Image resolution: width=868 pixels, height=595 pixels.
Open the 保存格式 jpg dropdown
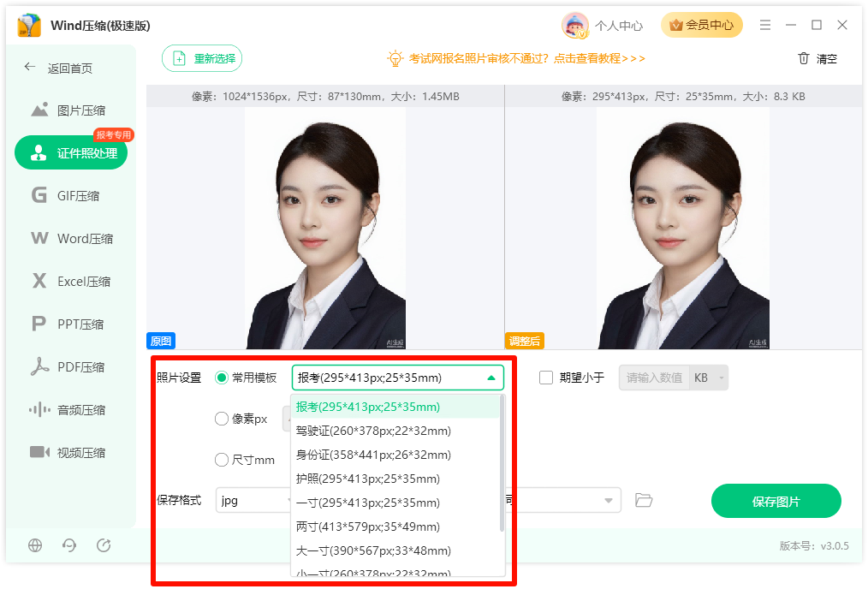coord(253,500)
